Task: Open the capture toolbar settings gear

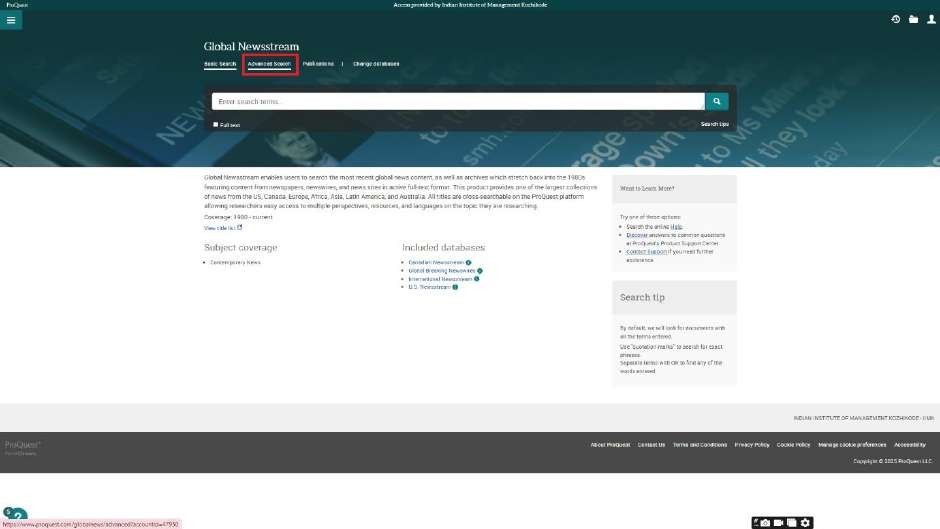Action: pos(805,522)
